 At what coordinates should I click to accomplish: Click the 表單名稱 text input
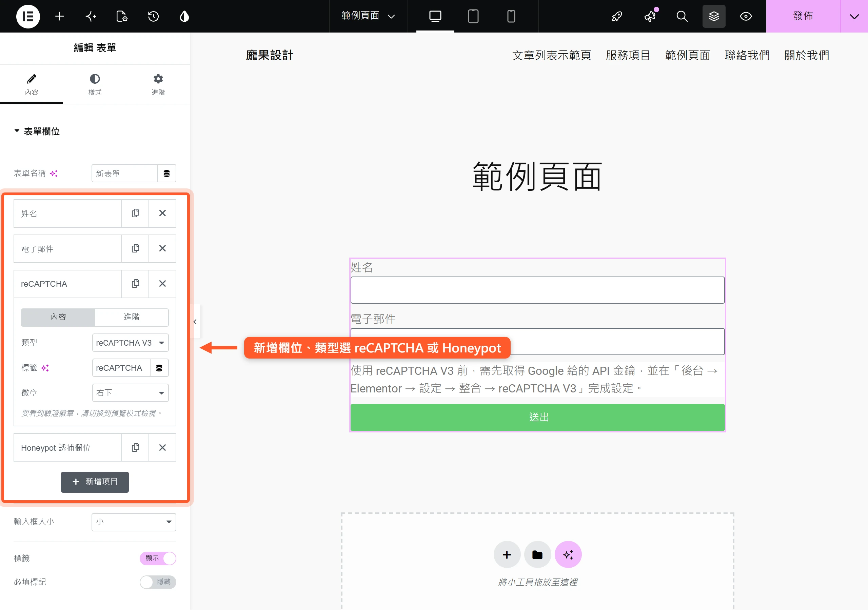coord(124,174)
